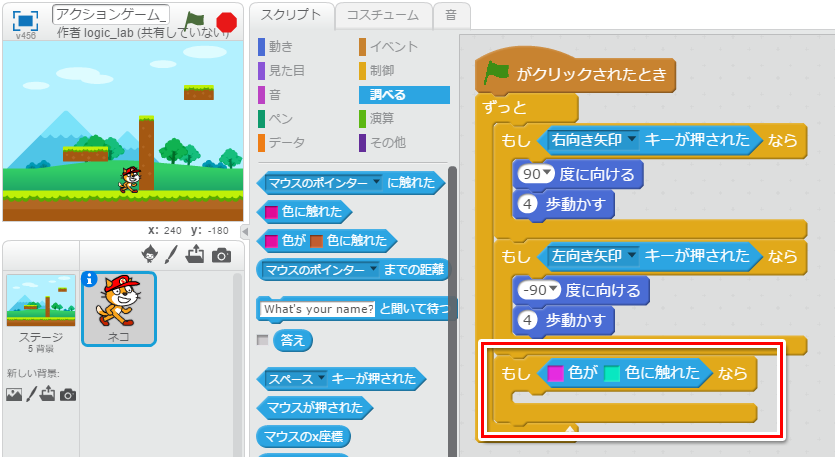Click steps value 4 under -90 度に向ける
The width and height of the screenshot is (835, 457).
(527, 320)
